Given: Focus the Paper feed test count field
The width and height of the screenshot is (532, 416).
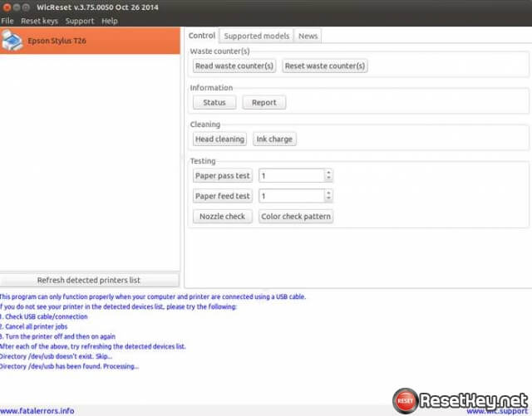Looking at the screenshot, I should point(292,196).
